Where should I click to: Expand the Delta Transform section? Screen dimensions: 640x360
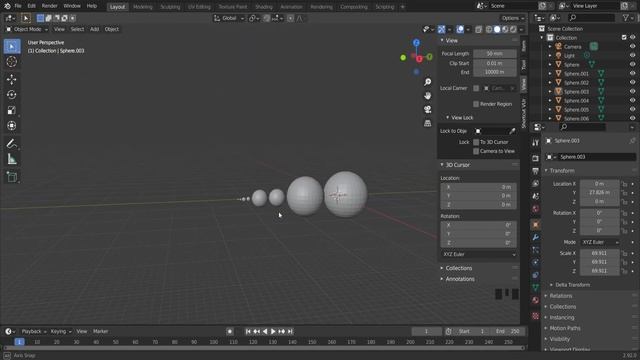point(572,285)
